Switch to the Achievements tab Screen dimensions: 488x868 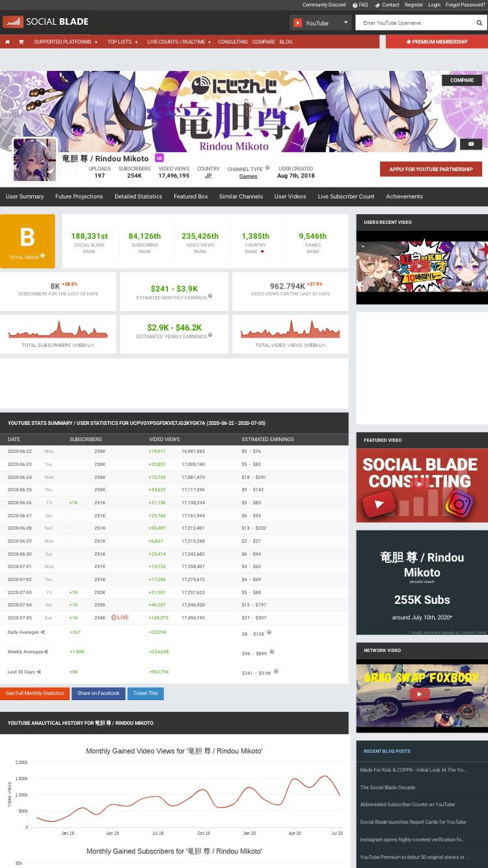pos(404,197)
